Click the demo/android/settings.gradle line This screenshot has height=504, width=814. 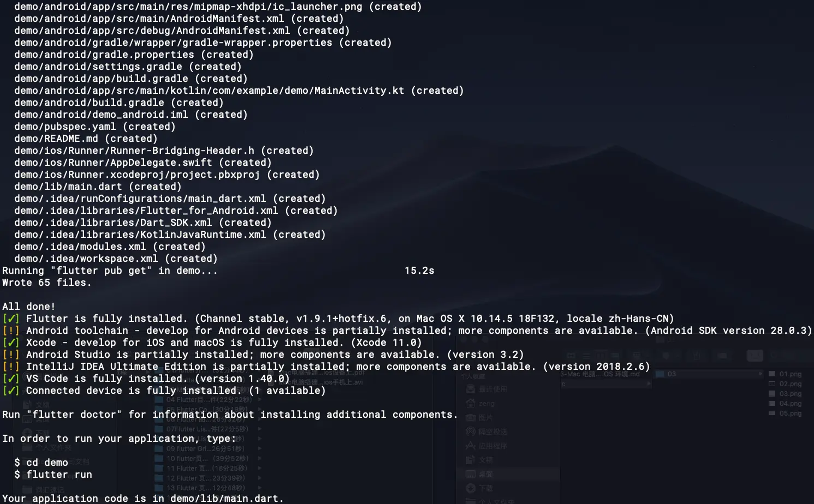coord(128,67)
